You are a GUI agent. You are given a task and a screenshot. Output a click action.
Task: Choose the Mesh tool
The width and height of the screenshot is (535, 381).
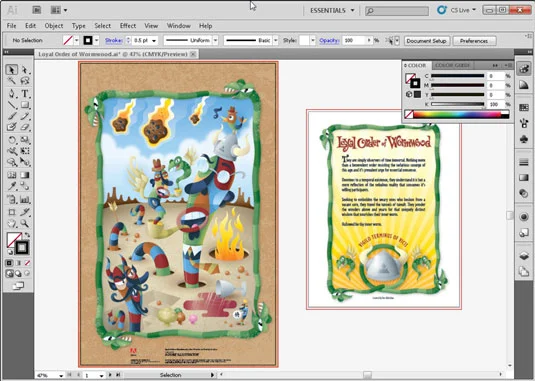[x=12, y=175]
